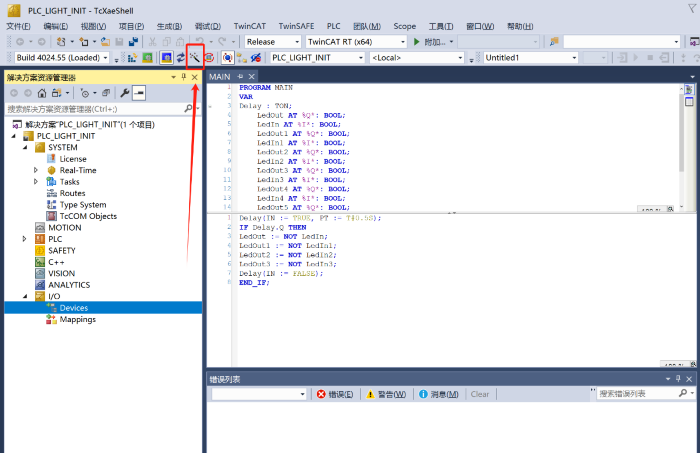The image size is (700, 453).
Task: Collapse the I/O tree node
Action: 25,296
